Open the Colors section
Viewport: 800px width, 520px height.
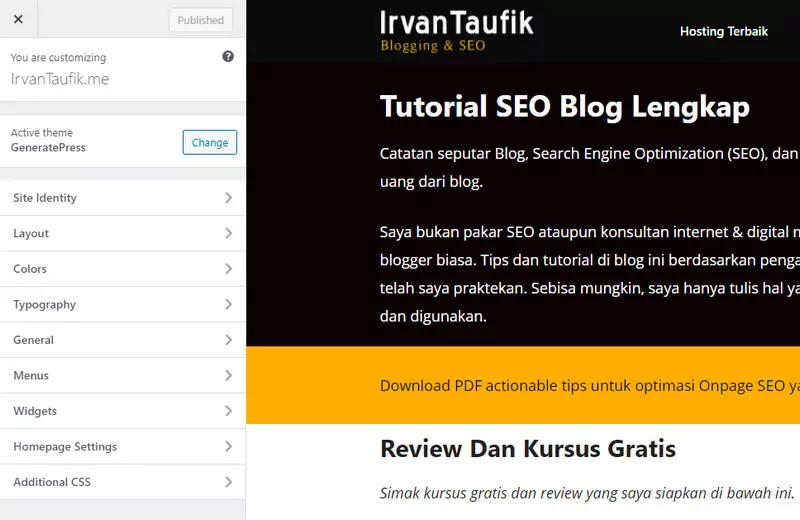coord(122,269)
